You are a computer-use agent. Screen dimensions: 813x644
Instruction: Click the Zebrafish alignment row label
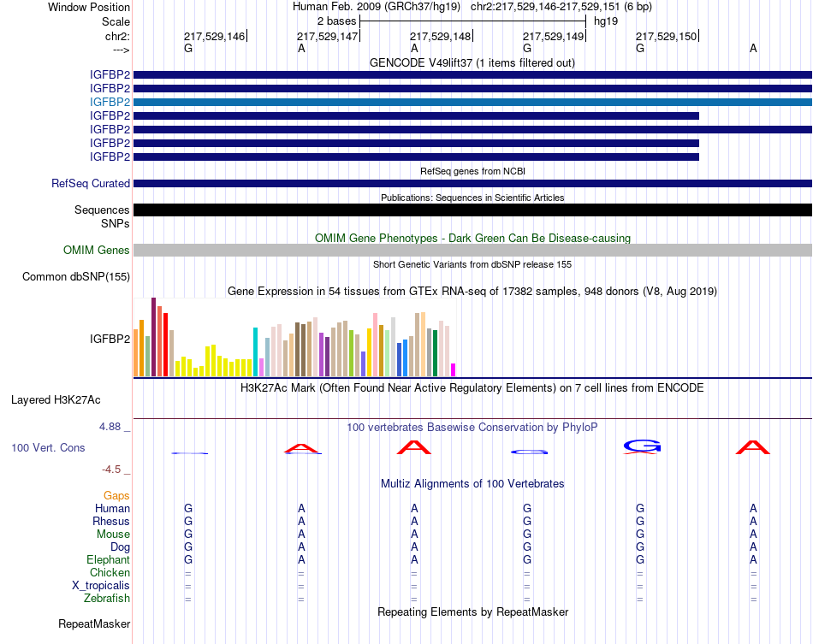coord(107,599)
